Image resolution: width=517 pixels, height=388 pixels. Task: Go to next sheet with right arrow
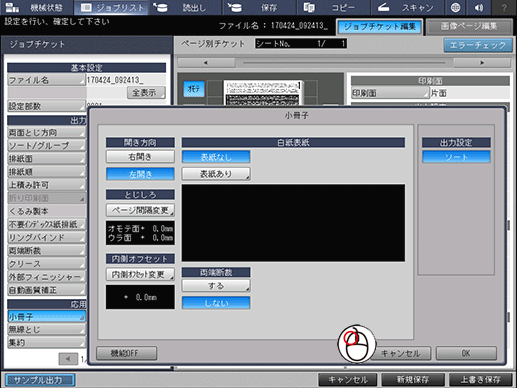pyautogui.click(x=482, y=63)
